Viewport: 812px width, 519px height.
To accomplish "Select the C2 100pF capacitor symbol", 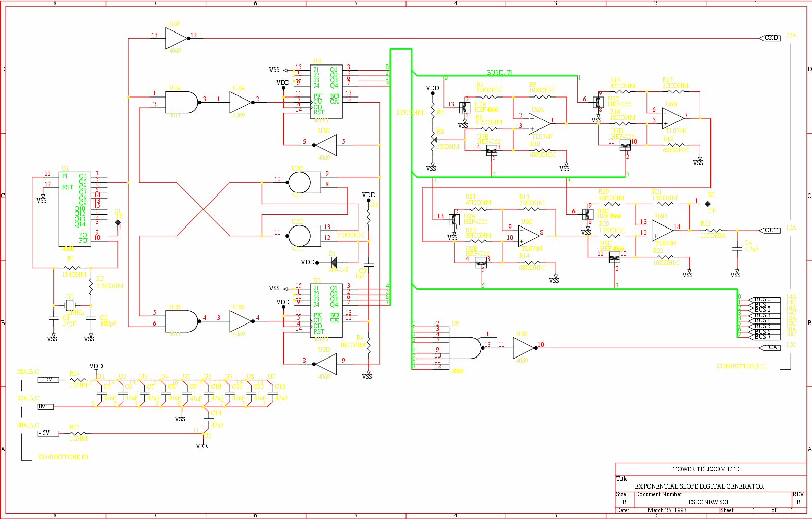I will [x=91, y=318].
